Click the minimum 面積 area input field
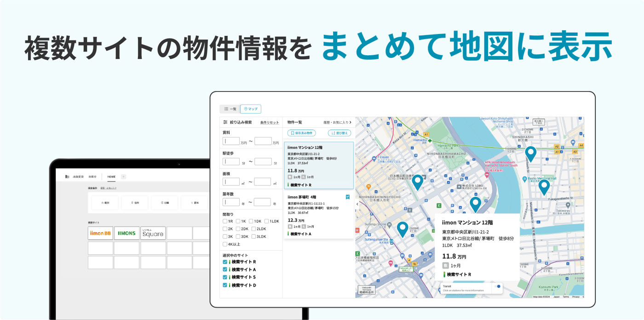 [x=231, y=182]
